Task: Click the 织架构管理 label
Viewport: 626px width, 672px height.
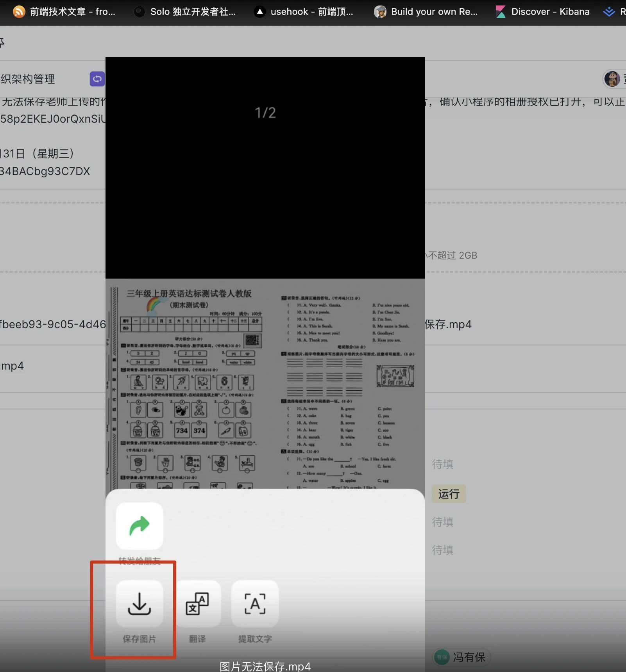Action: pos(28,79)
